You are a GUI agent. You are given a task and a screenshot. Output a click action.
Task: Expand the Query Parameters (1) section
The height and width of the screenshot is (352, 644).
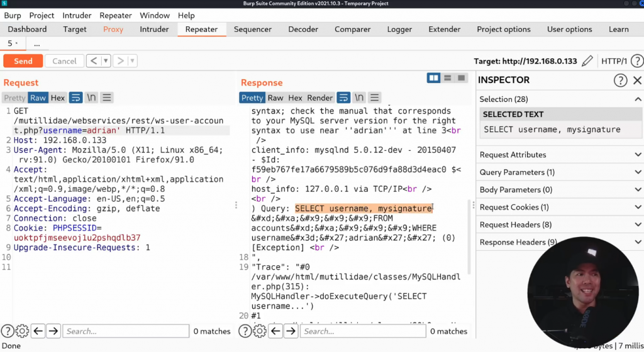tap(560, 172)
